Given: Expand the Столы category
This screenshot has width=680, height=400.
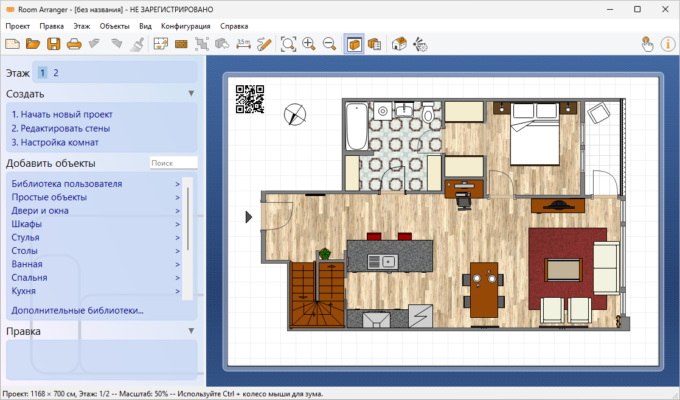Looking at the screenshot, I should (95, 251).
